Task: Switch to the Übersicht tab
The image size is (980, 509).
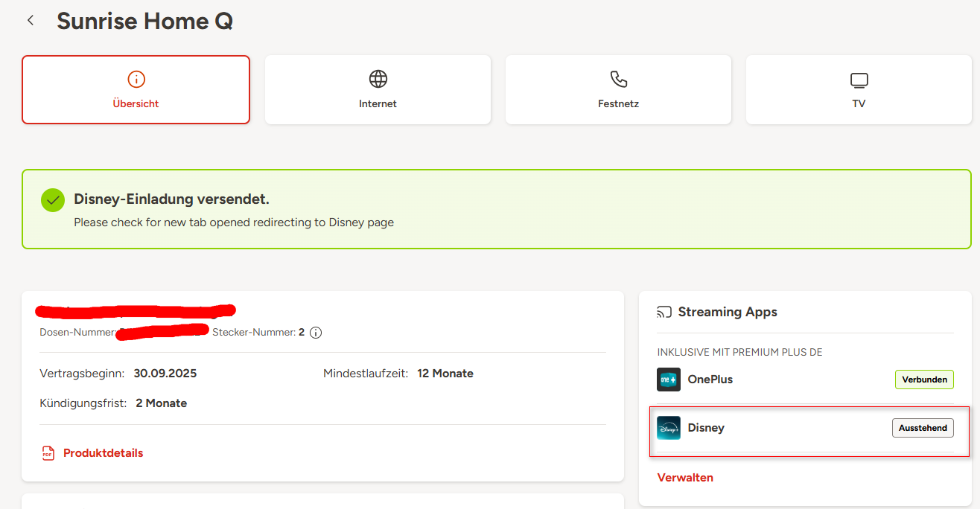Action: click(136, 89)
